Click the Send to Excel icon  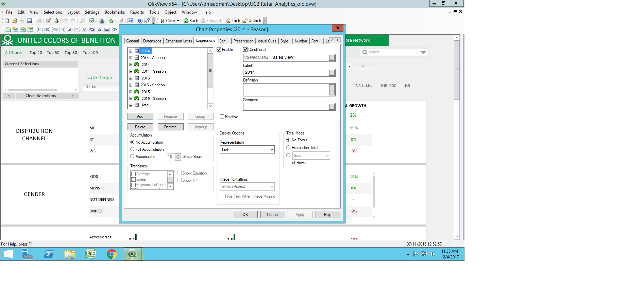130,21
